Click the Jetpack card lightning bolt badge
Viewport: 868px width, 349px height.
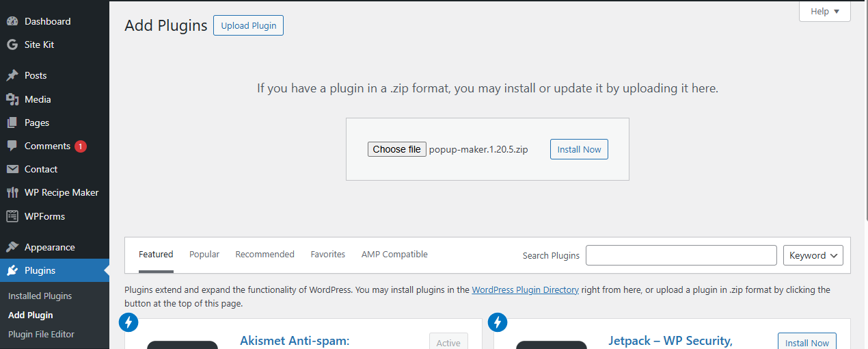[x=498, y=322]
